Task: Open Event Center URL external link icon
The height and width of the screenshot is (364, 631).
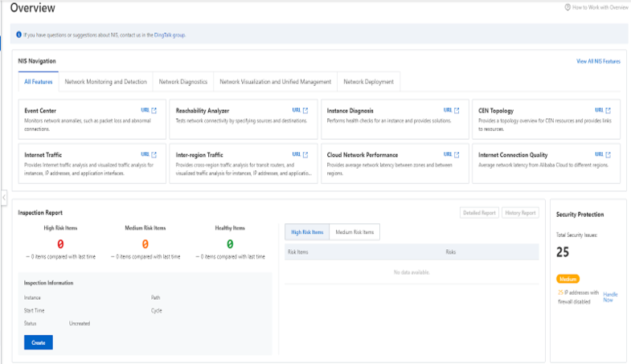Action: click(154, 110)
